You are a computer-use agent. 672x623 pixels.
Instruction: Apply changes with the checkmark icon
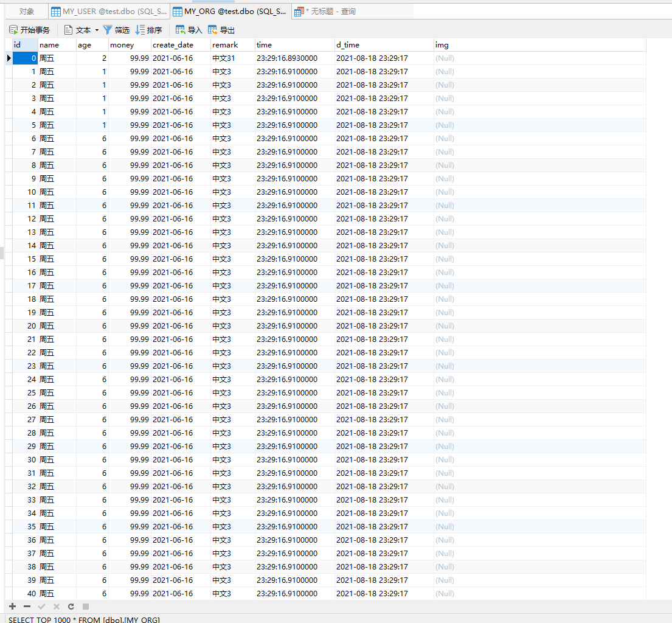tap(41, 607)
